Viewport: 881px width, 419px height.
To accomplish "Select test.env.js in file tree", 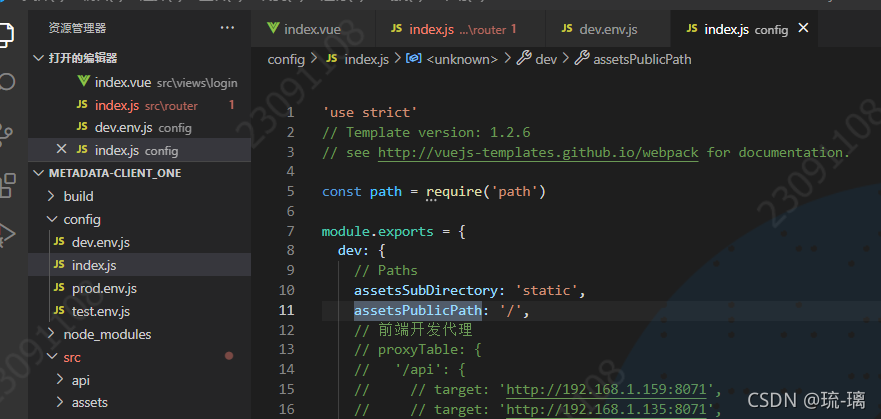I will pyautogui.click(x=139, y=310).
